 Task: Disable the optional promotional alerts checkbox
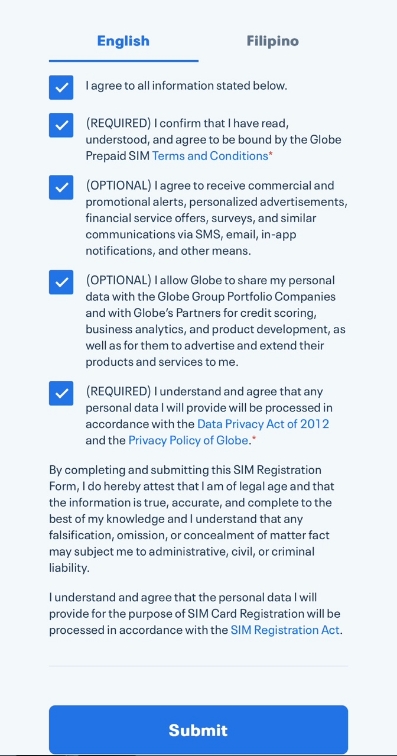point(61,187)
